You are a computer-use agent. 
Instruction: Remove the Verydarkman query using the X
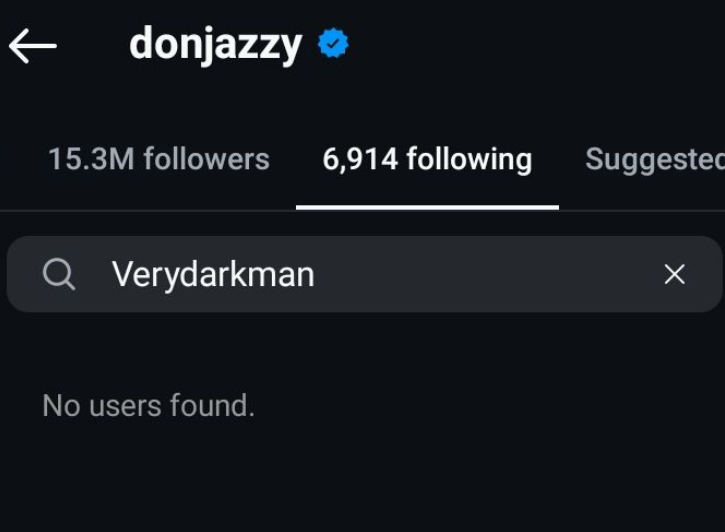675,274
